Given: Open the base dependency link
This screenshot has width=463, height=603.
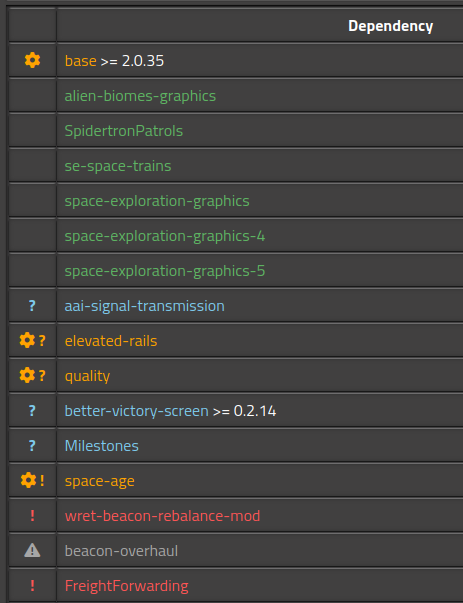Looking at the screenshot, I should (x=80, y=61).
